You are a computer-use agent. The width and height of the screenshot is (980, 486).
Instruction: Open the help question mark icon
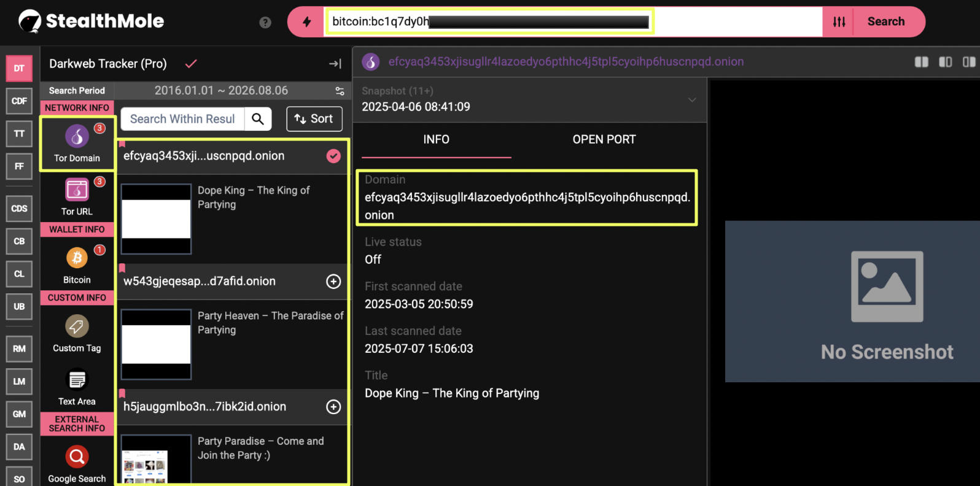265,22
